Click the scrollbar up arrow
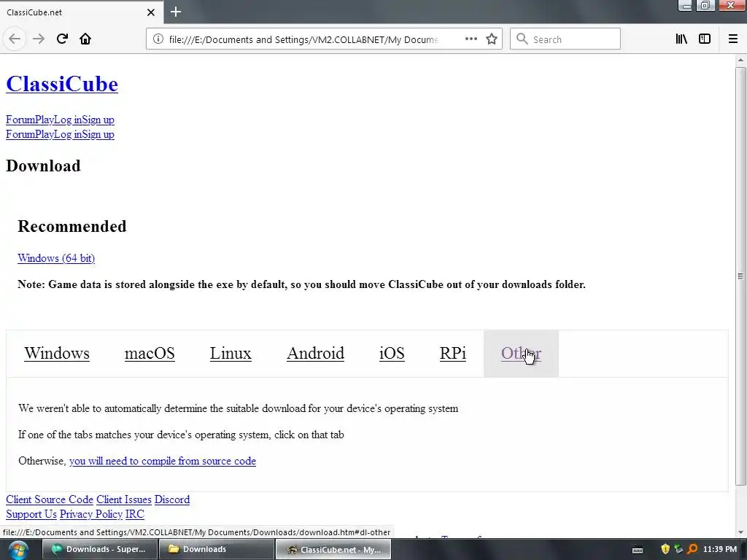Viewport: 747px width, 560px height. [740, 61]
